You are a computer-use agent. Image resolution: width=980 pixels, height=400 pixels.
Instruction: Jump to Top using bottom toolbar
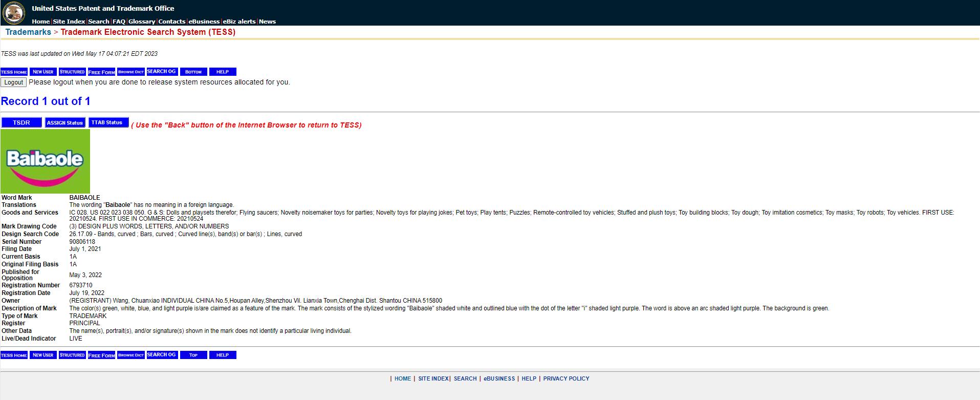coord(193,355)
